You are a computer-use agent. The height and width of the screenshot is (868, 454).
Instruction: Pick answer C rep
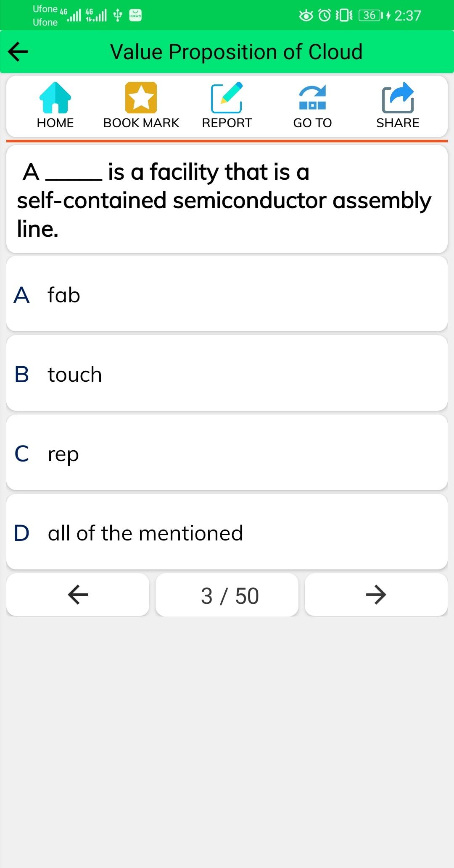tap(227, 453)
